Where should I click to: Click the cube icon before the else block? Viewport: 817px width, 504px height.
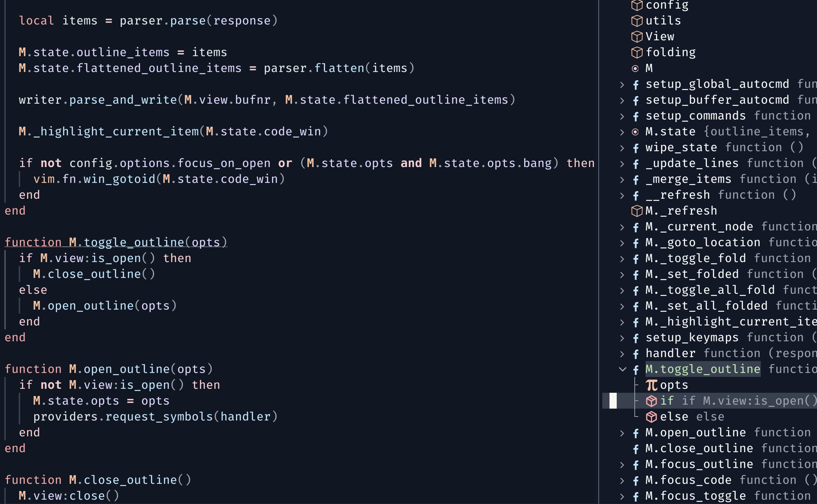pyautogui.click(x=651, y=417)
